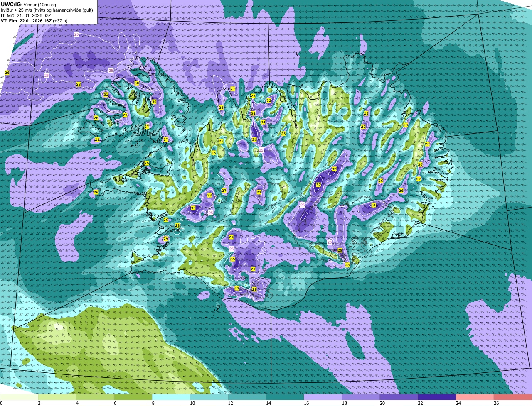Viewport: 532px width, 406px height.
Task: Click the 6–8 m/s olive green legend swatch
Action: coord(133,397)
